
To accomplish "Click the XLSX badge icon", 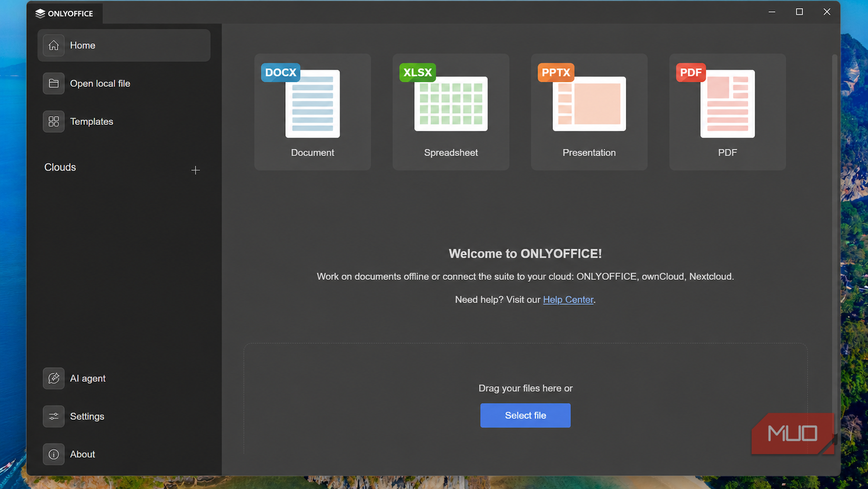I will pyautogui.click(x=417, y=73).
